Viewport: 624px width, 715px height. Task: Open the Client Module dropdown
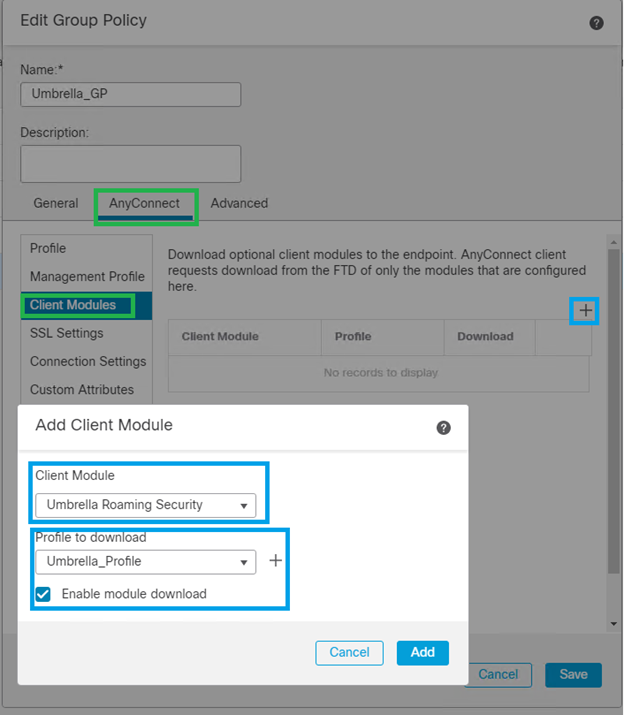[146, 505]
